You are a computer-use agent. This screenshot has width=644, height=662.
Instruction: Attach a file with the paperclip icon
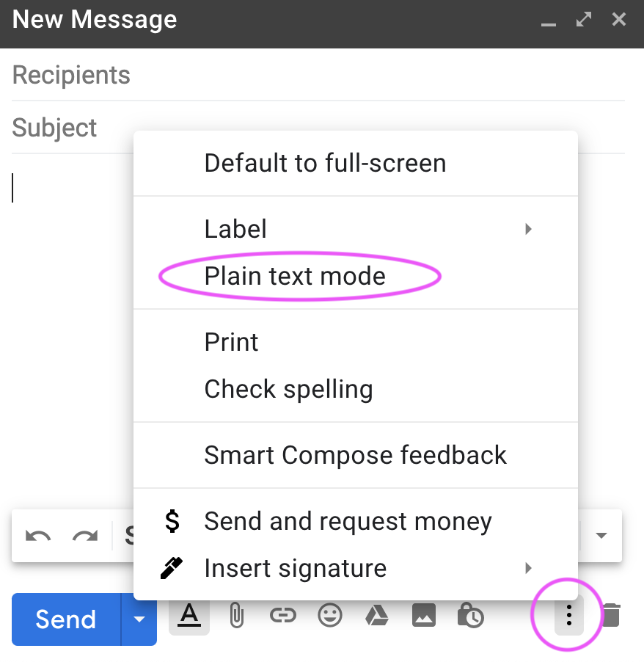tap(236, 616)
